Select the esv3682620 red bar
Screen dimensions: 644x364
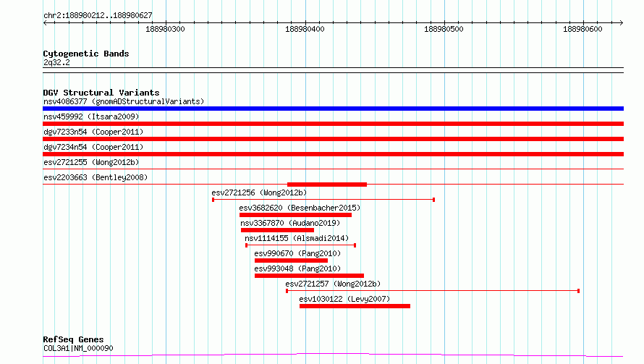point(295,215)
